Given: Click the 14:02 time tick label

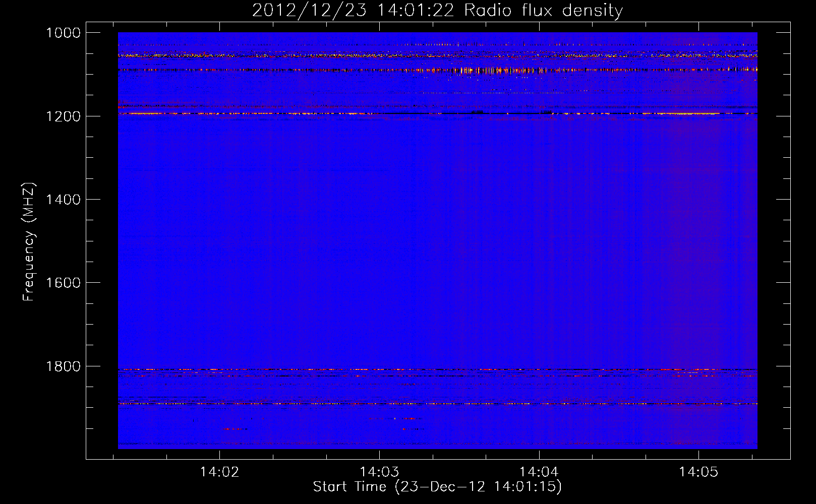Looking at the screenshot, I should click(x=219, y=472).
